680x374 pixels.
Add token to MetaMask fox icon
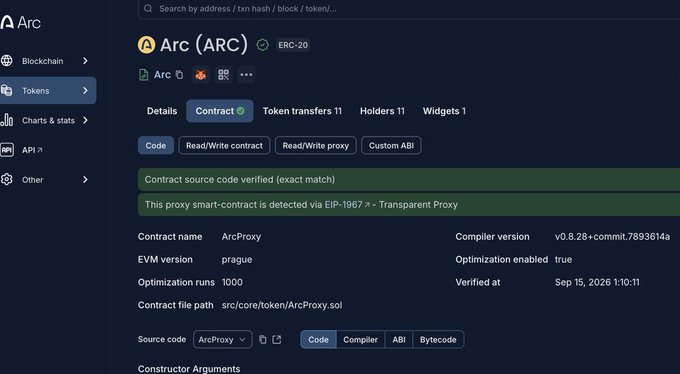click(200, 75)
